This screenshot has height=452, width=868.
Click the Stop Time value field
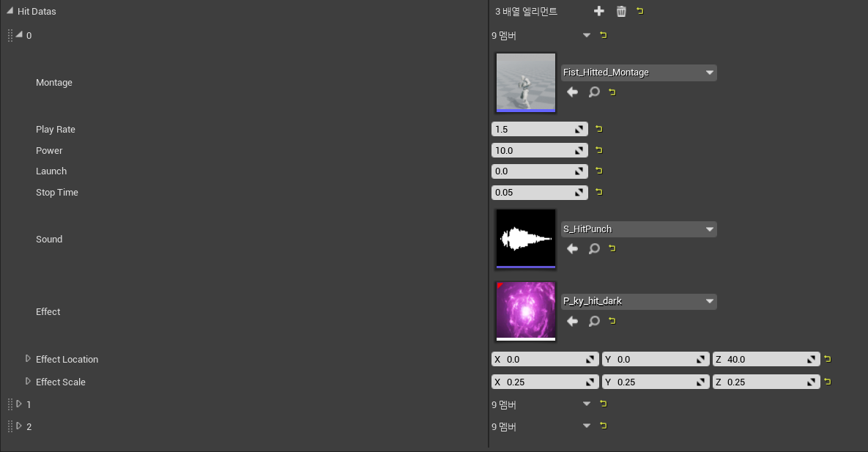539,192
